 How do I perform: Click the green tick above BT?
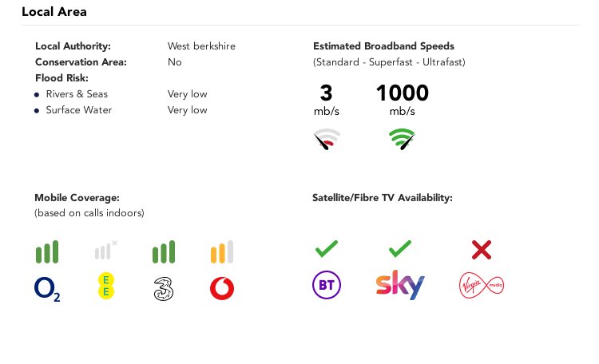327,248
